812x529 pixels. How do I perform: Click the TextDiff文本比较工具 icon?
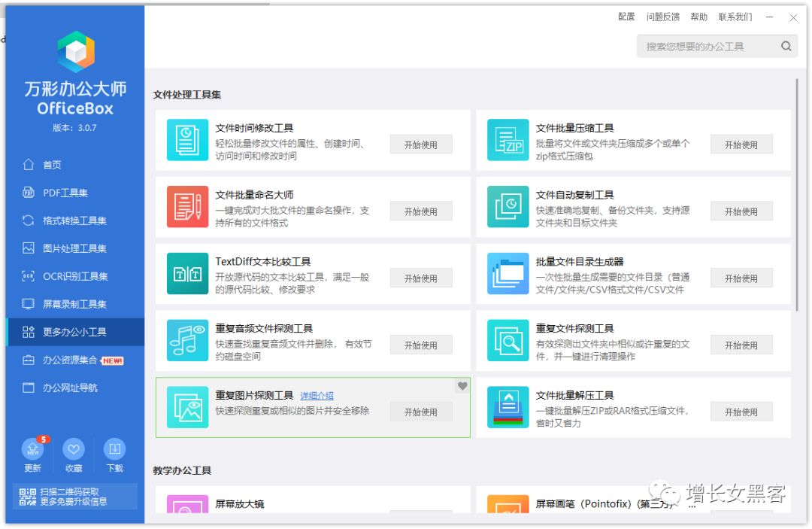coord(187,274)
